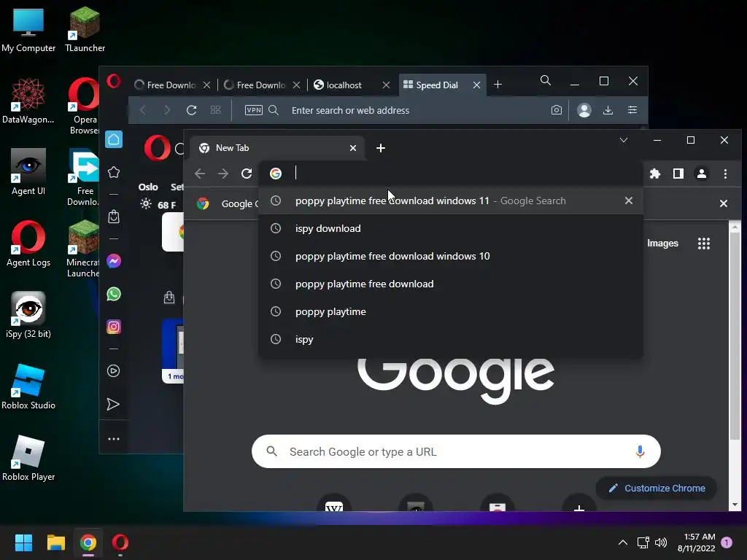Image resolution: width=747 pixels, height=560 pixels.
Task: Open Windows Start menu
Action: coord(23,542)
